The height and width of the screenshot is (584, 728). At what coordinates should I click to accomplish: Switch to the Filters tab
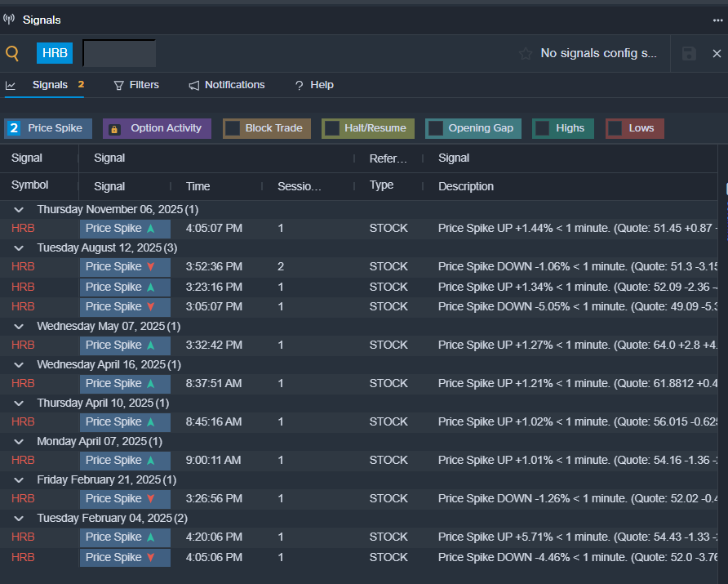pos(136,85)
